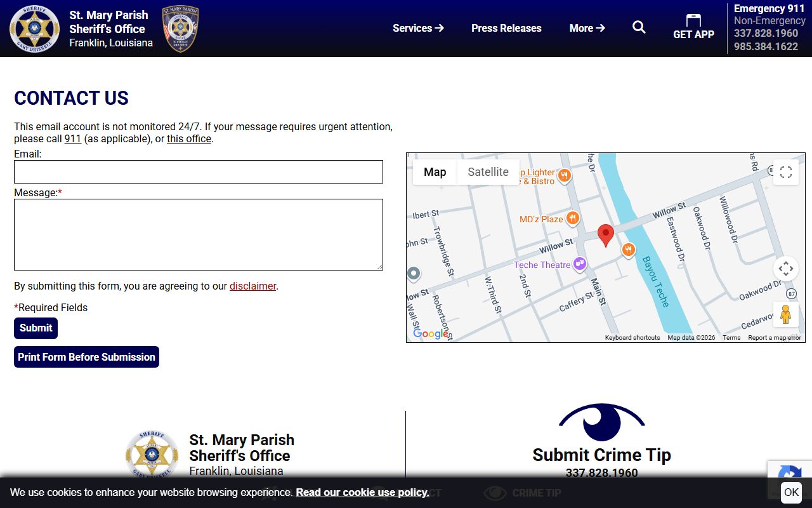Click the Lamp Lighter Bistro restaurant marker
The width and height of the screenshot is (812, 508).
pyautogui.click(x=563, y=175)
